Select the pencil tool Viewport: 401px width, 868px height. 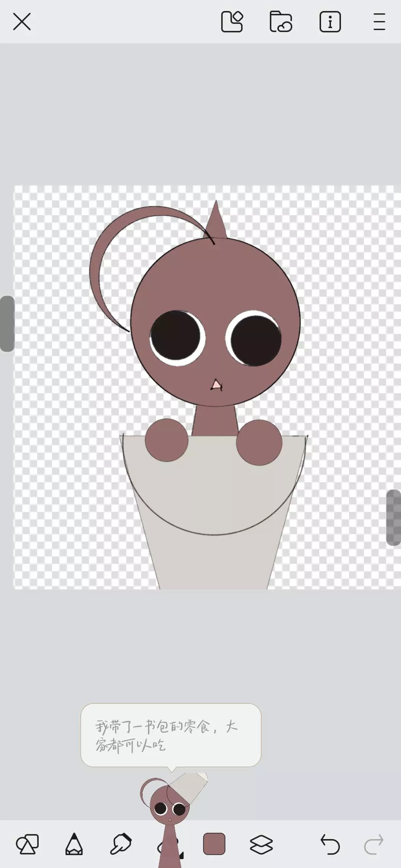[74, 845]
